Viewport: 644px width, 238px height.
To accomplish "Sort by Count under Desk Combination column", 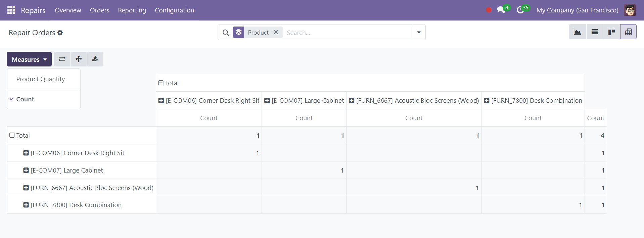I will [533, 118].
